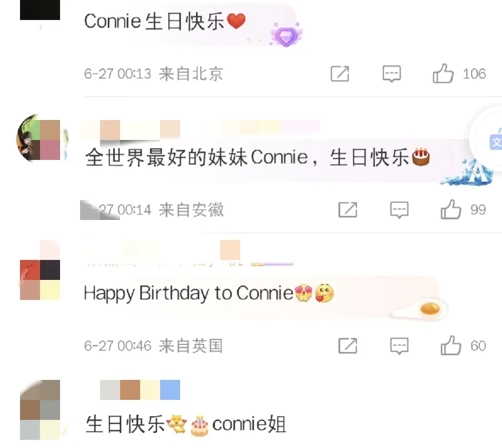The width and height of the screenshot is (502, 448).
Task: Like the comment from 英国
Action: click(451, 346)
